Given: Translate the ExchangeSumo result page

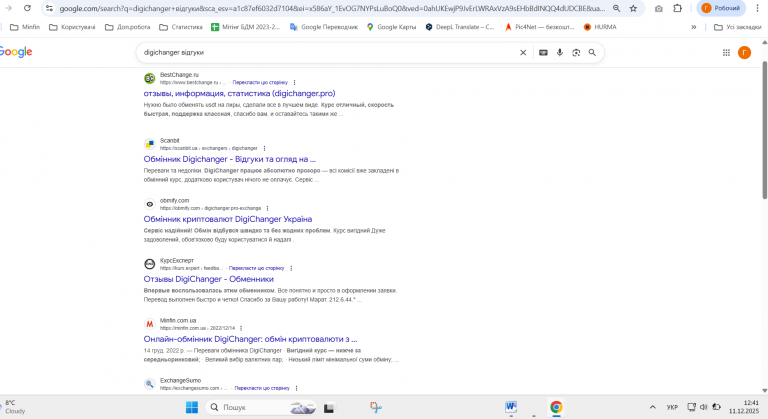Looking at the screenshot, I should click(262, 388).
